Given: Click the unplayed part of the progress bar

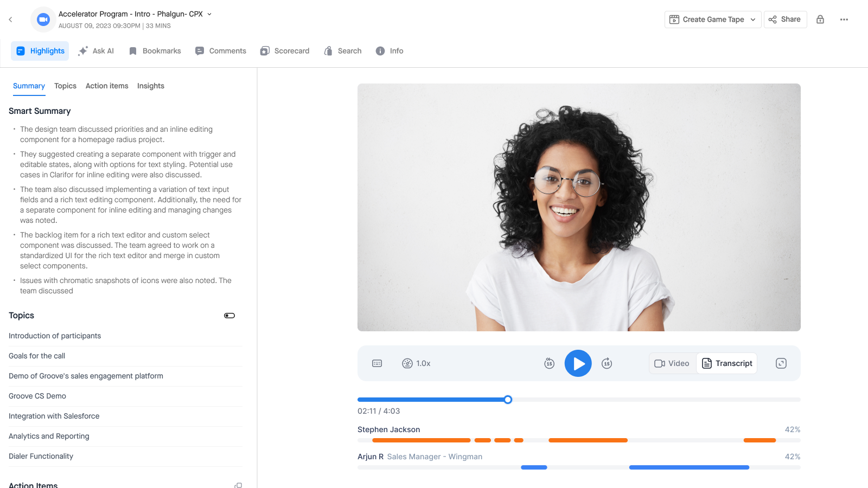Looking at the screenshot, I should pyautogui.click(x=656, y=400).
